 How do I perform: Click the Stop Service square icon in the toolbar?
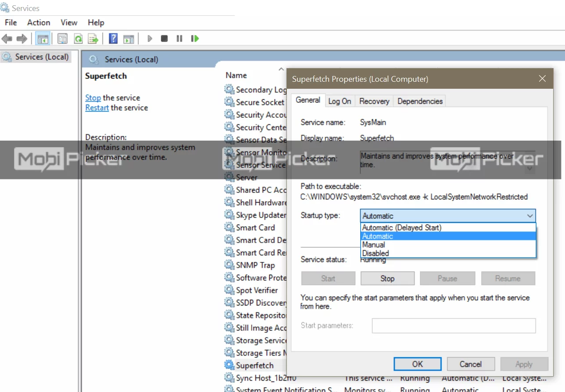click(x=164, y=39)
